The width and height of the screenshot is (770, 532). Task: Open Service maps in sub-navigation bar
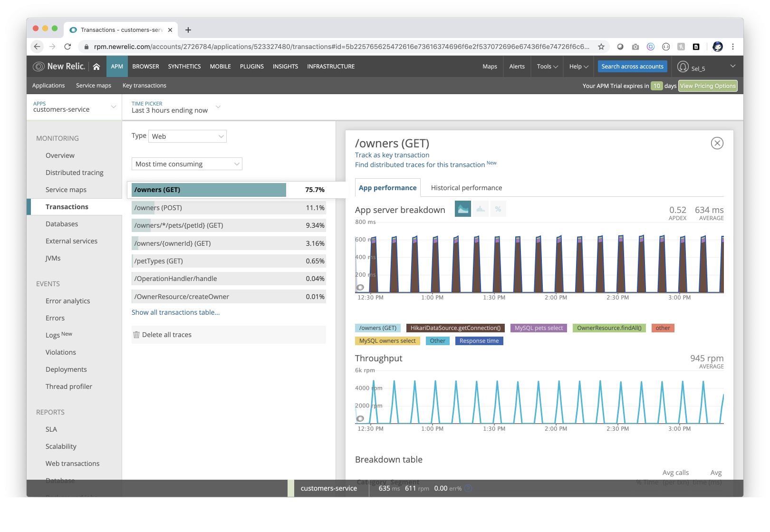[x=94, y=86]
